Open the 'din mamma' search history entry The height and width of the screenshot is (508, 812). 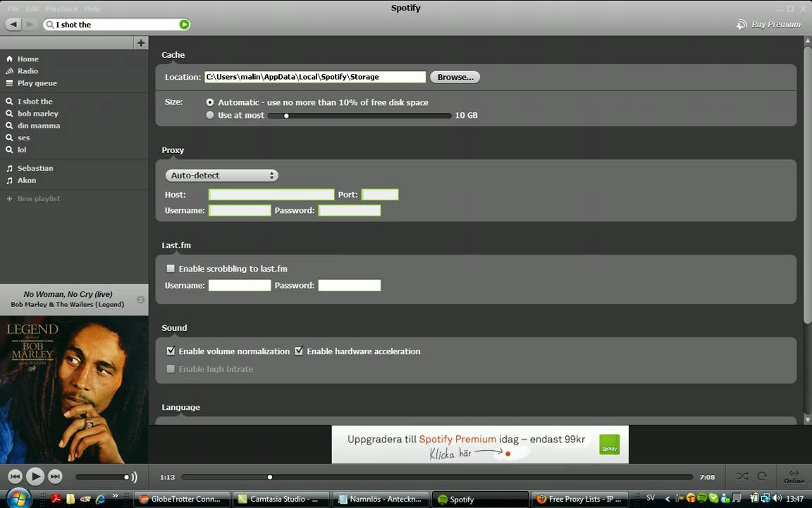tap(38, 126)
